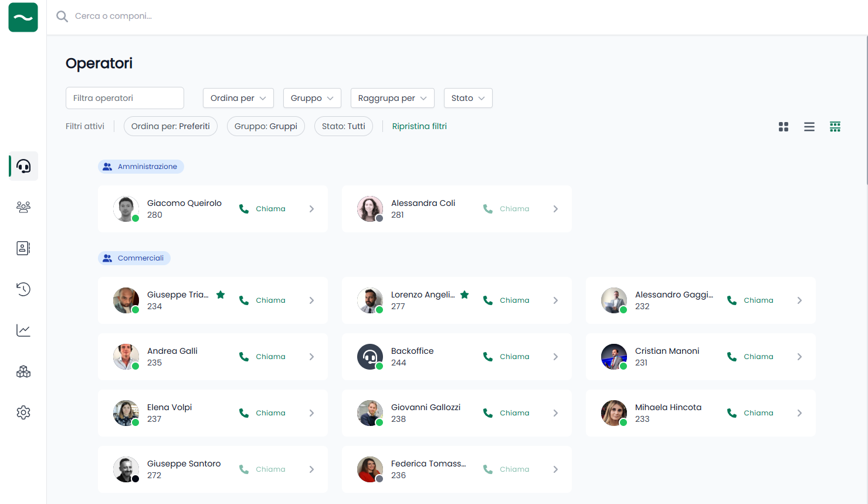Select the Commerciali group tag

click(134, 258)
